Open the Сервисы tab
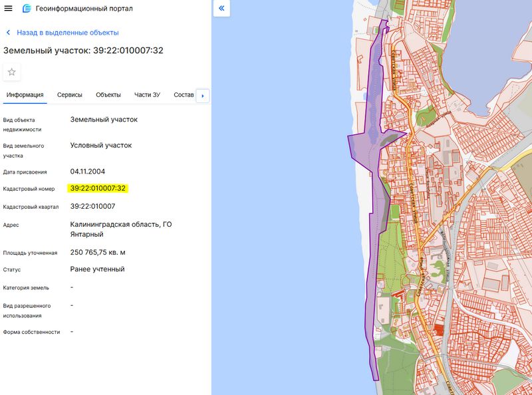The height and width of the screenshot is (395, 532). pyautogui.click(x=70, y=95)
